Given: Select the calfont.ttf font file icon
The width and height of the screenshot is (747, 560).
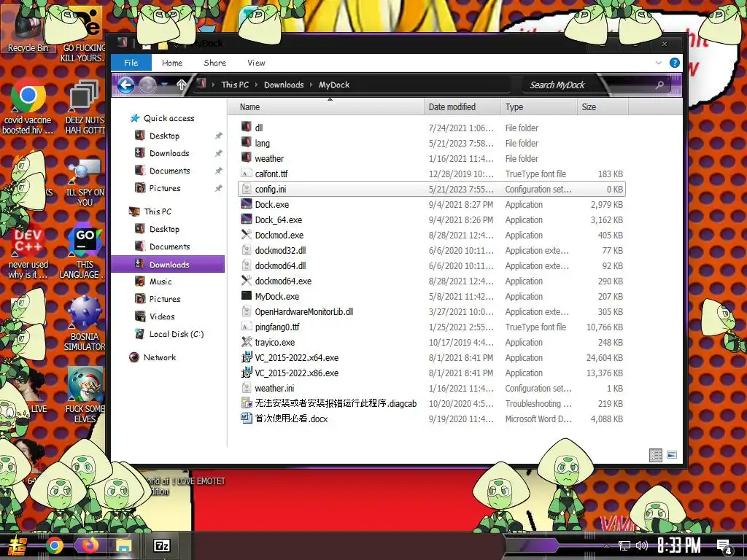Looking at the screenshot, I should pos(247,174).
